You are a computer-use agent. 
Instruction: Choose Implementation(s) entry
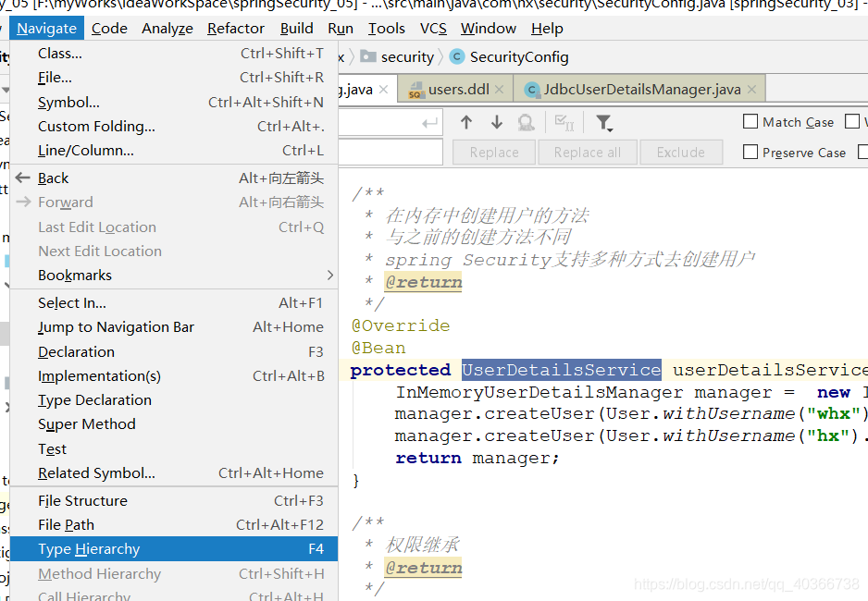(174, 376)
